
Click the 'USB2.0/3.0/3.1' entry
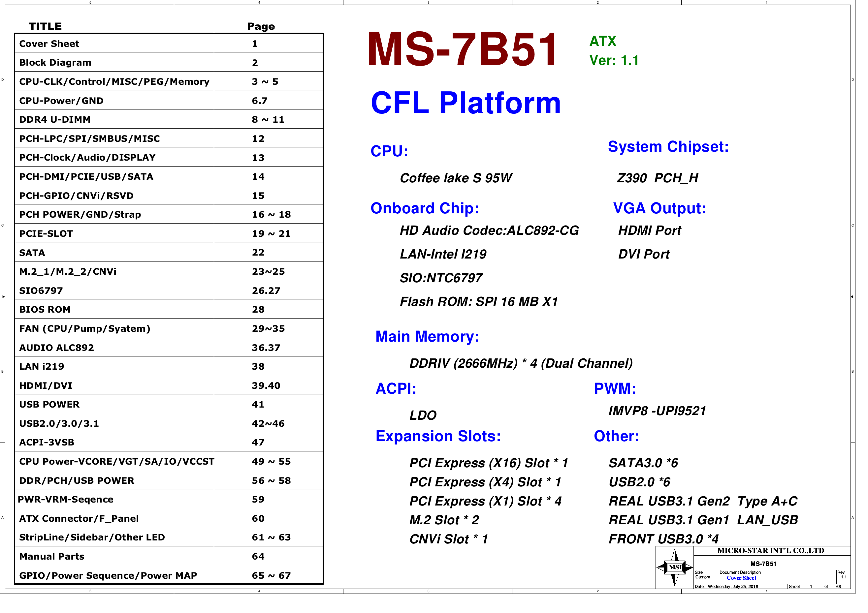[59, 424]
